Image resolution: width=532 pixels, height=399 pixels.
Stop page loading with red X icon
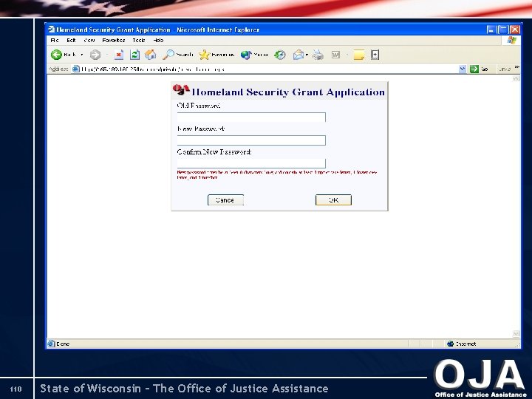point(119,55)
